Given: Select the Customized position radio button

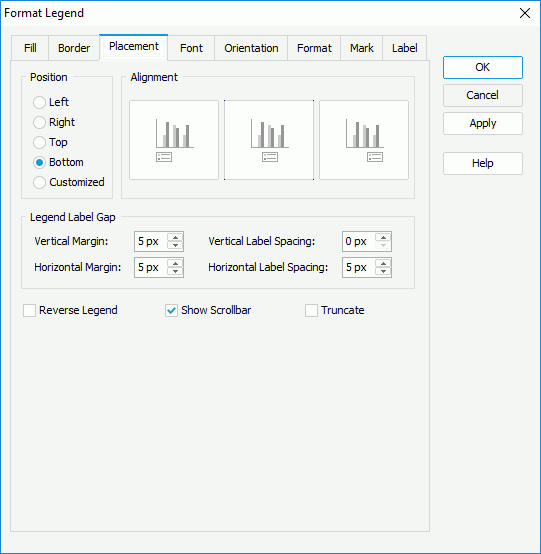Looking at the screenshot, I should click(39, 183).
